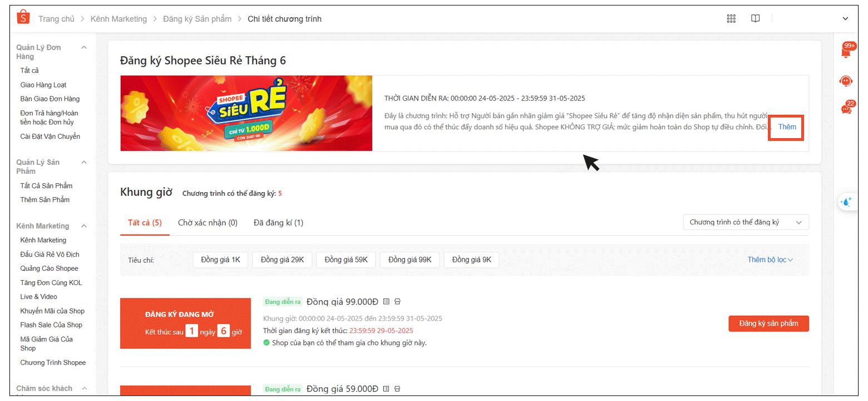
Task: Open Kênh Marketing sidebar sub-item
Action: coord(43,240)
